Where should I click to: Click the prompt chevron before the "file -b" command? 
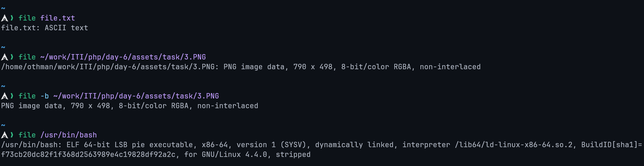tap(12, 96)
